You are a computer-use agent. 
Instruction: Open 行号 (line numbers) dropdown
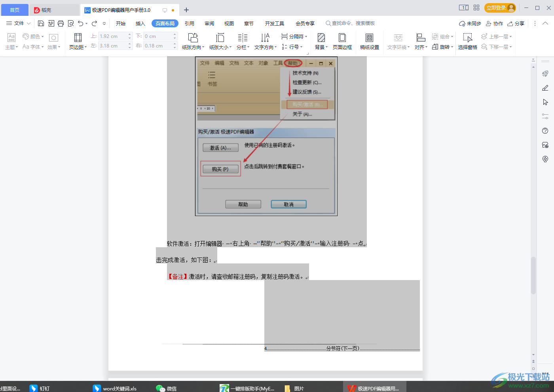[292, 47]
